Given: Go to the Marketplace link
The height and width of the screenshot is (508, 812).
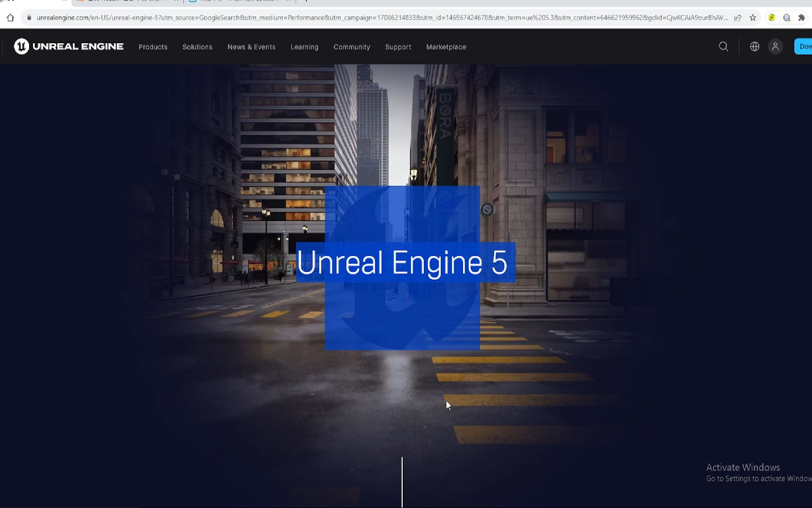Looking at the screenshot, I should 446,47.
